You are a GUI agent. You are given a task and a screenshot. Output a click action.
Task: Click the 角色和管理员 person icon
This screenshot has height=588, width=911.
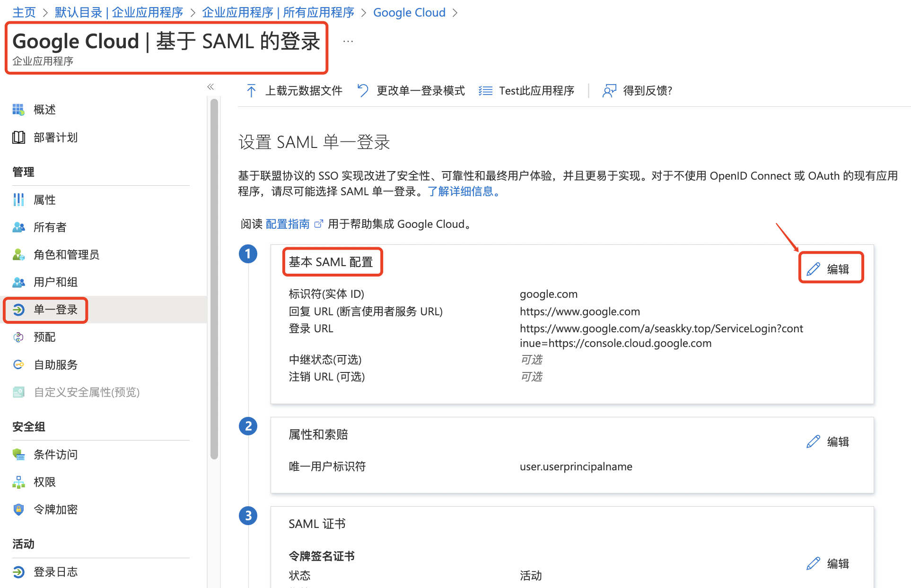[x=18, y=255]
